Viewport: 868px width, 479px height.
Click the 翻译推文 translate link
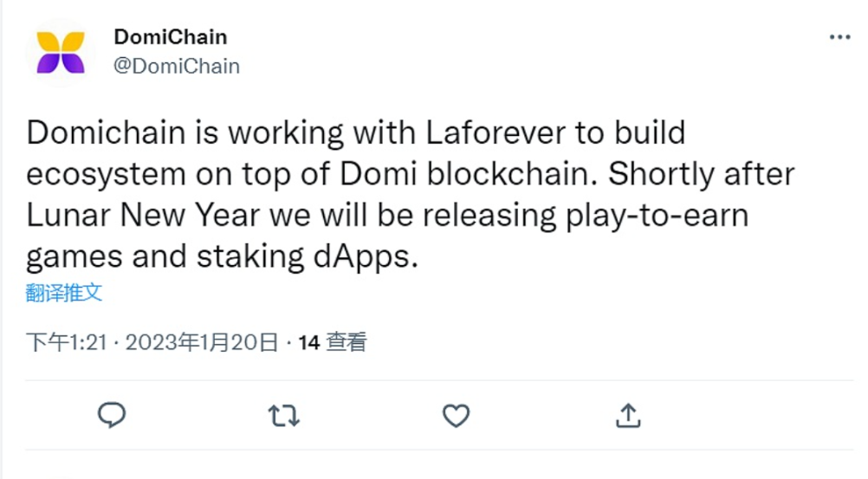64,293
